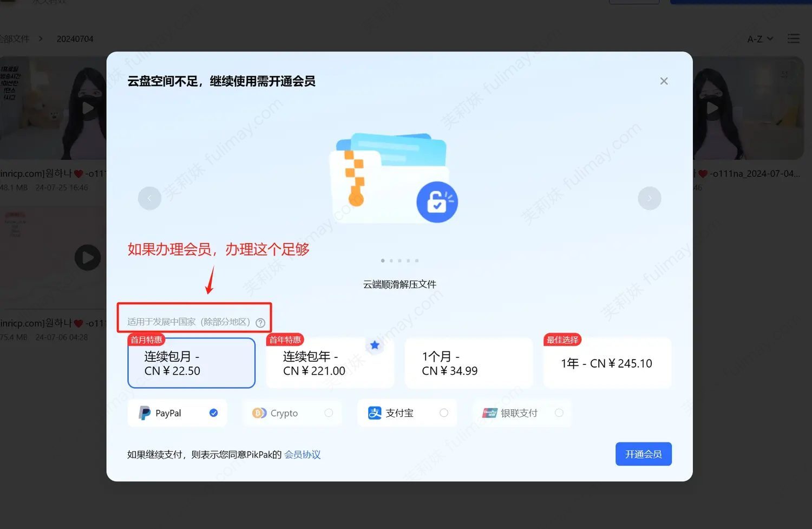812x529 pixels.
Task: Open the 会员协议 link
Action: coord(303,455)
